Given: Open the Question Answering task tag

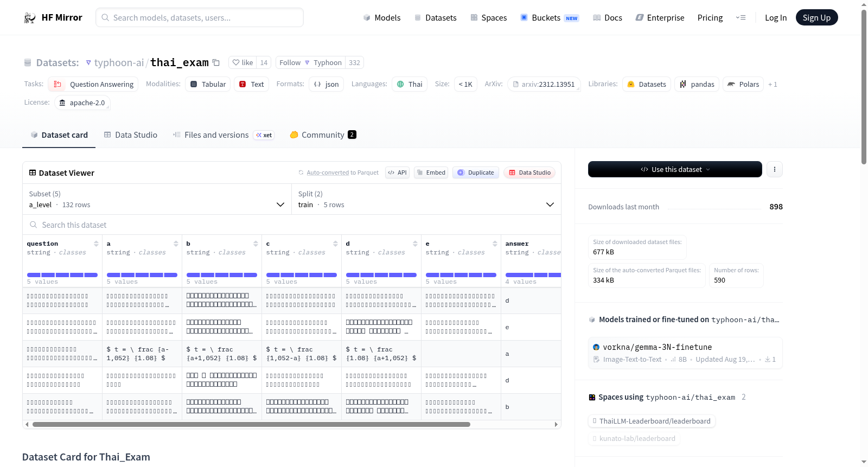Looking at the screenshot, I should coord(93,84).
